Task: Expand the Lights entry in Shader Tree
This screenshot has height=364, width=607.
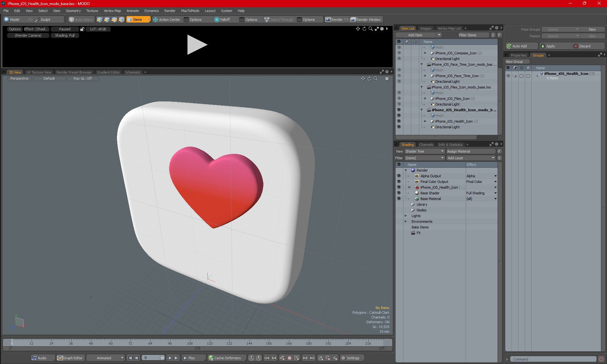Action: [x=406, y=216]
